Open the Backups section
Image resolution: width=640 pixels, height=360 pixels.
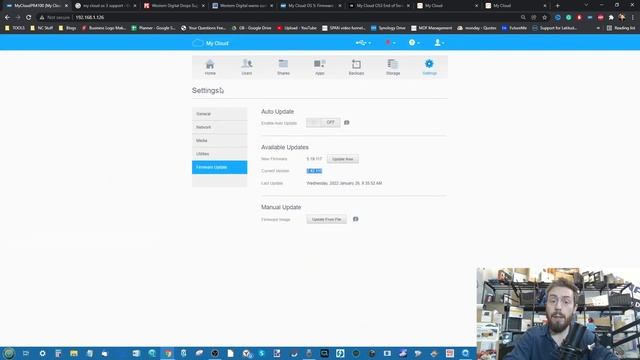(x=356, y=67)
